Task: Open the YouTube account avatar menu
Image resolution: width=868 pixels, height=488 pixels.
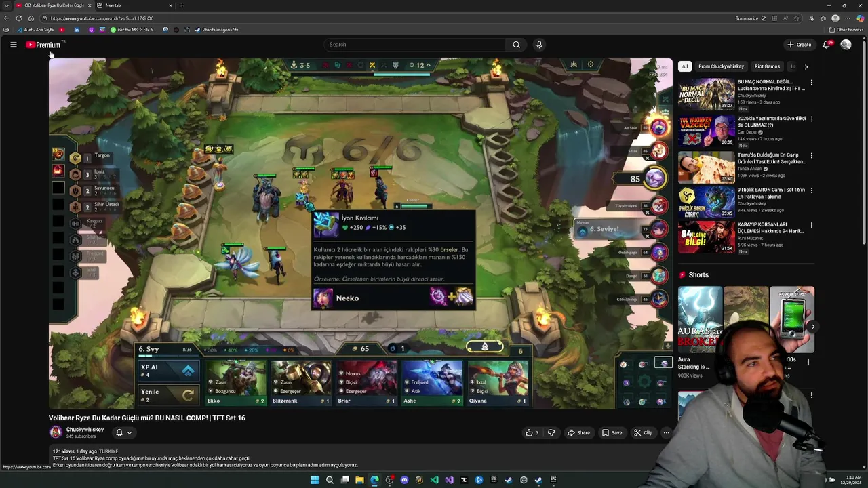Action: coord(846,45)
